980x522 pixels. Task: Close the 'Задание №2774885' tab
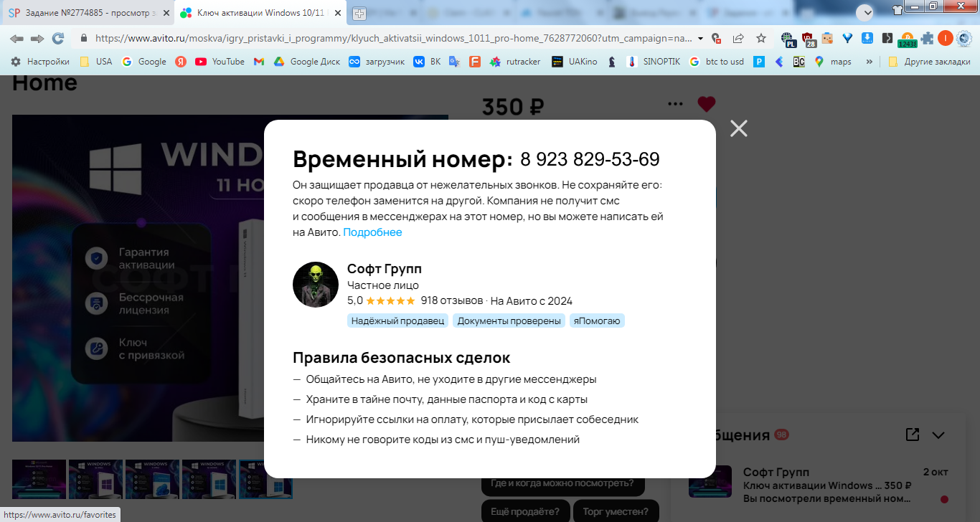pyautogui.click(x=166, y=13)
